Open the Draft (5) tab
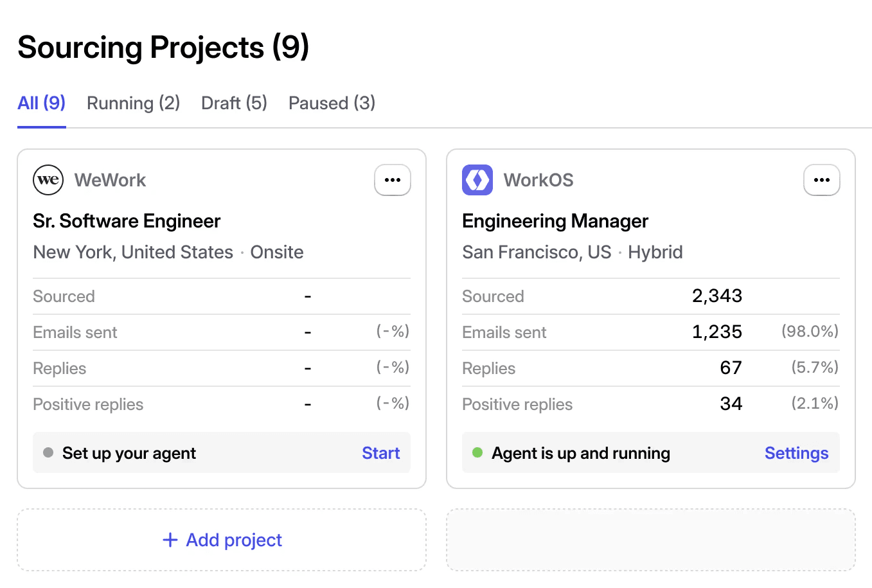The image size is (872, 588). 234,103
